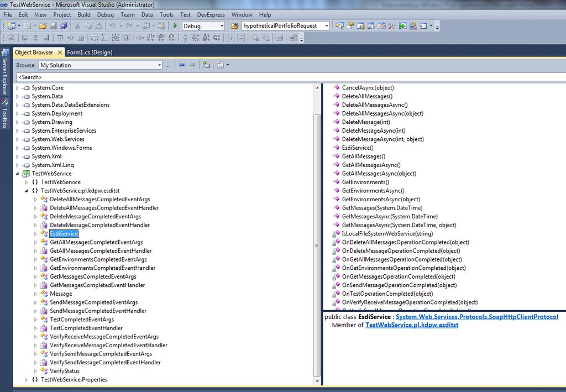Click the Cut scissors icon
The image size is (566, 392).
(x=77, y=26)
